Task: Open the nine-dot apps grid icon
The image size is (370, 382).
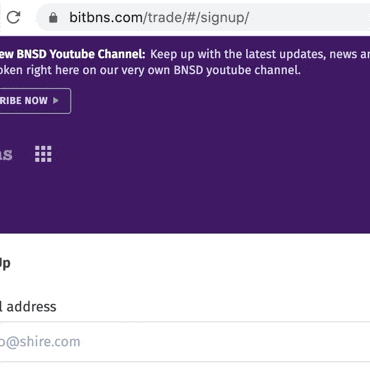Action: (x=43, y=154)
